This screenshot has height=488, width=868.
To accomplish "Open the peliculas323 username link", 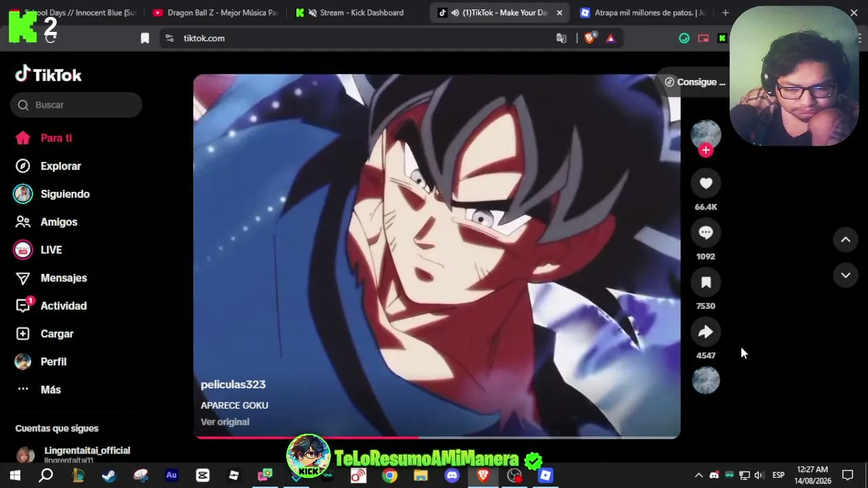I will 233,384.
